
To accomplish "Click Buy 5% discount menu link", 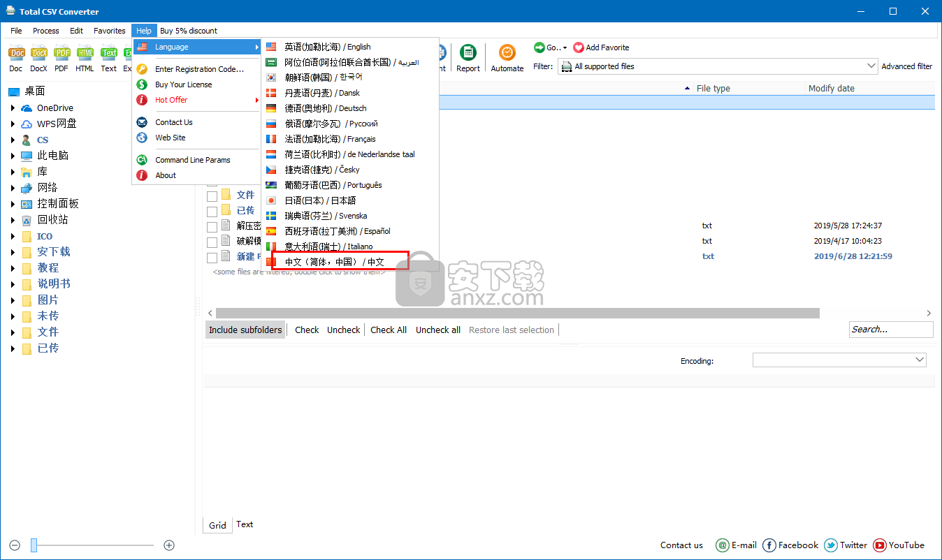I will click(x=189, y=31).
